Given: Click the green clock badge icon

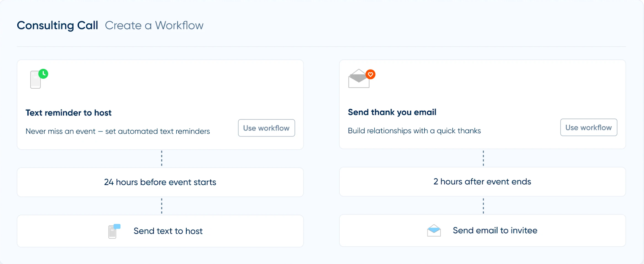Looking at the screenshot, I should (43, 74).
